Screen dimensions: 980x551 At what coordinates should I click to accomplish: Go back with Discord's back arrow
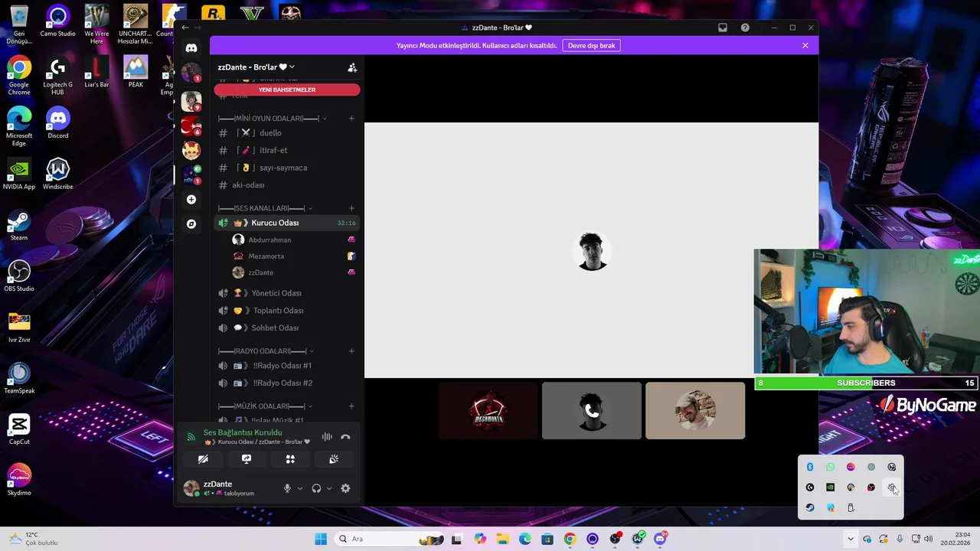(185, 28)
